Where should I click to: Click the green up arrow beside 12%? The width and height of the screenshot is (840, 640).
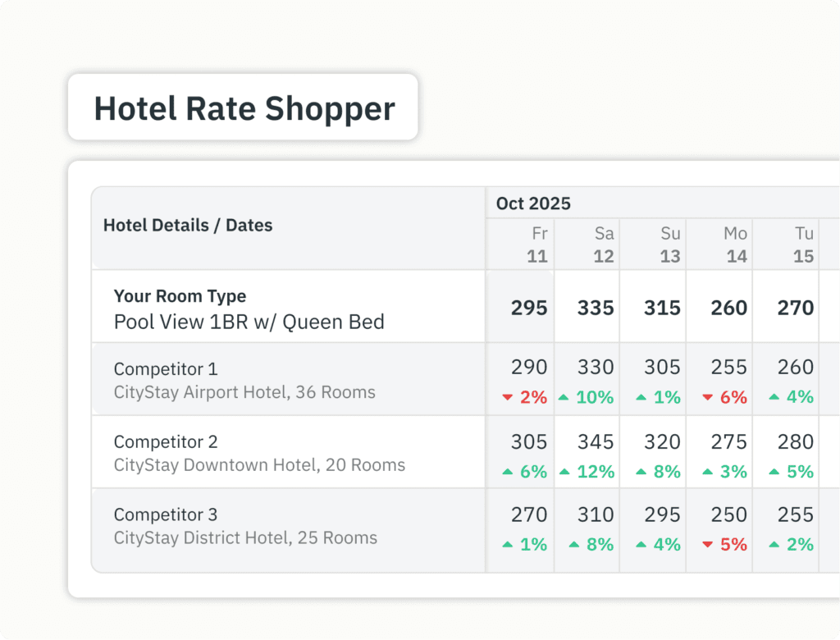(x=564, y=472)
